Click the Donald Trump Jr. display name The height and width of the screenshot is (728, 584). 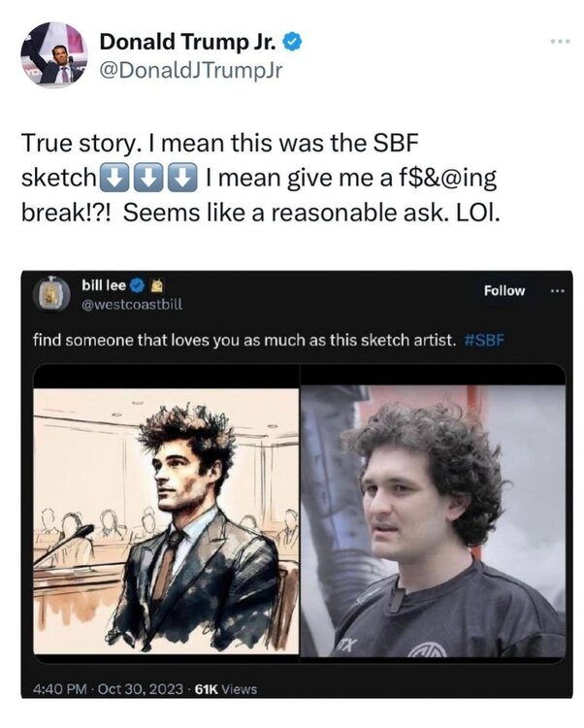click(189, 43)
